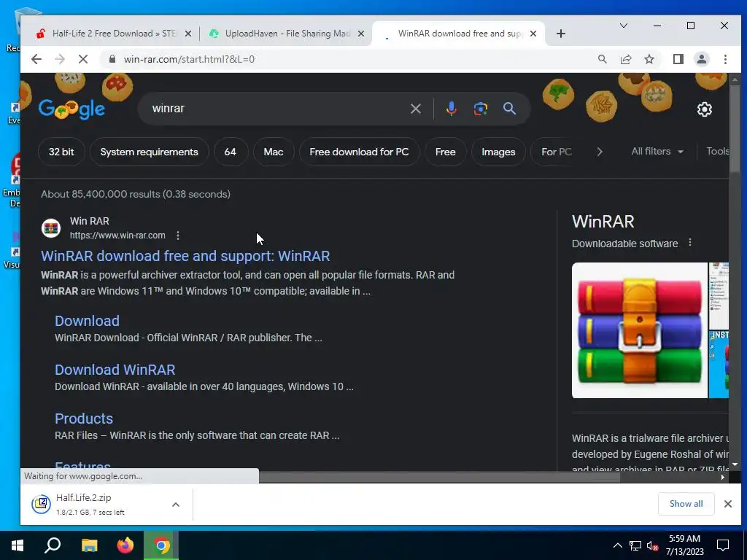Open File Explorer from taskbar
This screenshot has height=560, width=747.
point(89,545)
